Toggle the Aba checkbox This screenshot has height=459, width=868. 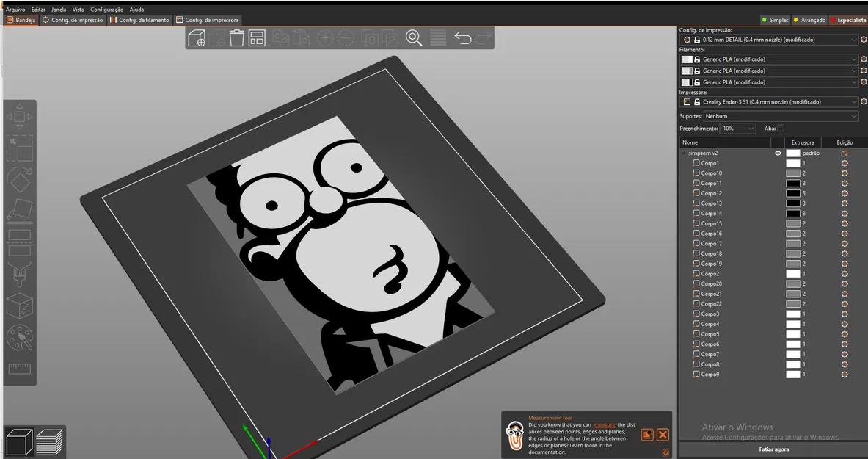point(781,128)
